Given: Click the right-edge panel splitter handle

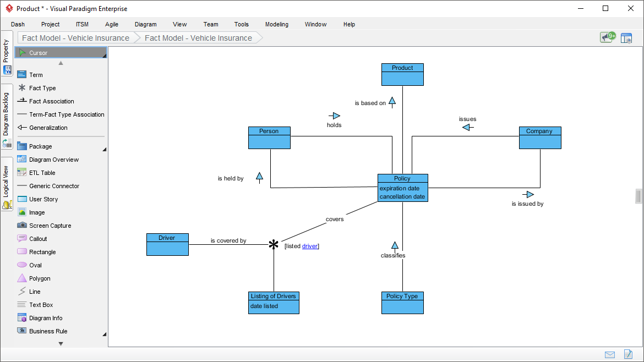Looking at the screenshot, I should [x=638, y=196].
